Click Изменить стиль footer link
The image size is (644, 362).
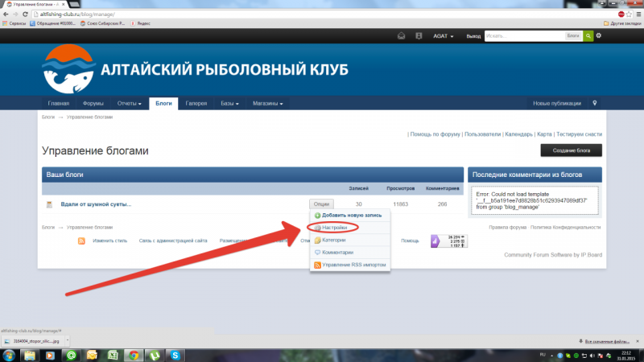point(109,241)
